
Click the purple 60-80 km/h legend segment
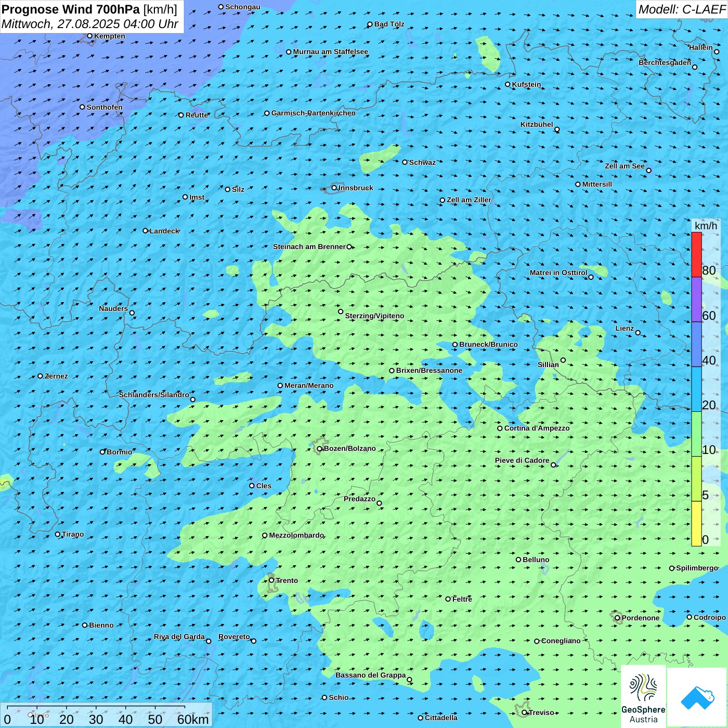click(696, 300)
